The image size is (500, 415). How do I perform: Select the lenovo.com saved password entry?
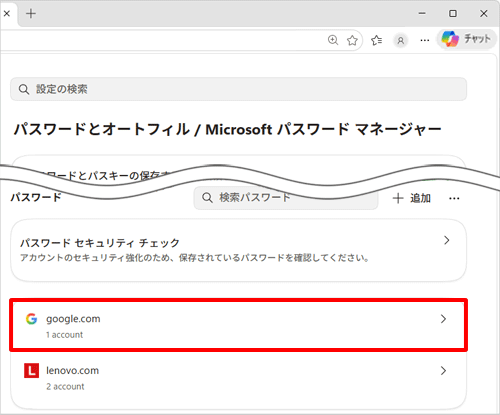pyautogui.click(x=238, y=378)
